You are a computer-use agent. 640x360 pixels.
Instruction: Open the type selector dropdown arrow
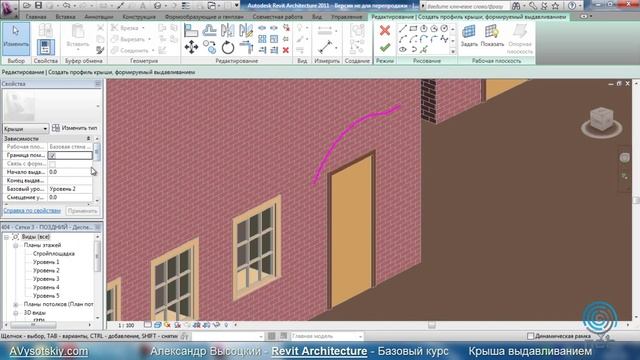point(98,106)
